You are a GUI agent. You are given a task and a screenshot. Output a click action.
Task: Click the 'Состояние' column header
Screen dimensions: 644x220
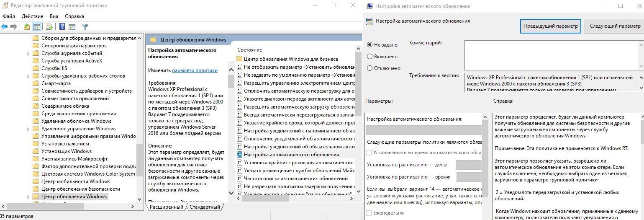tap(250, 50)
